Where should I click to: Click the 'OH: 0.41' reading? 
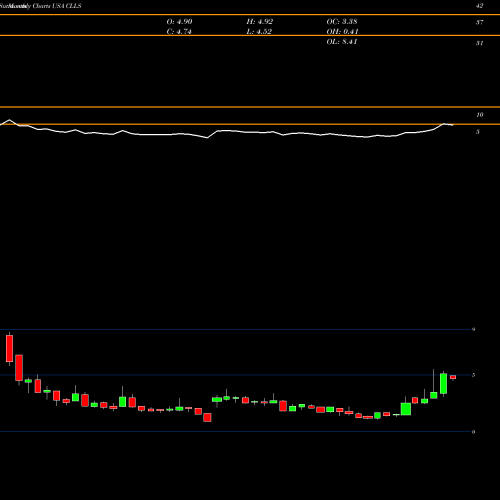click(x=342, y=32)
